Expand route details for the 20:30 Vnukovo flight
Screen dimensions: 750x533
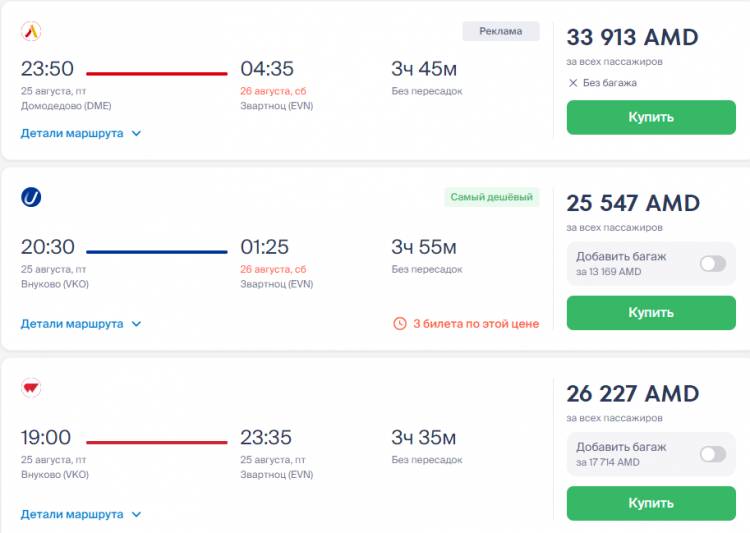81,324
